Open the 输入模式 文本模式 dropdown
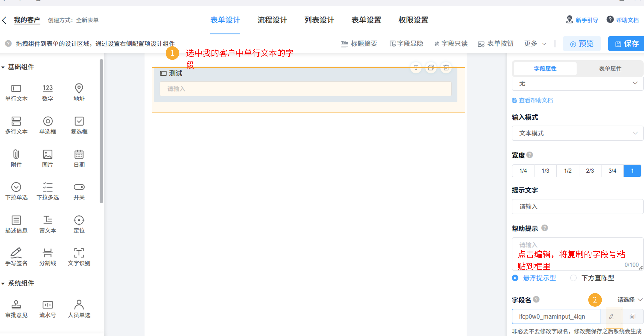Screen dimensions: 644x336 pos(578,133)
